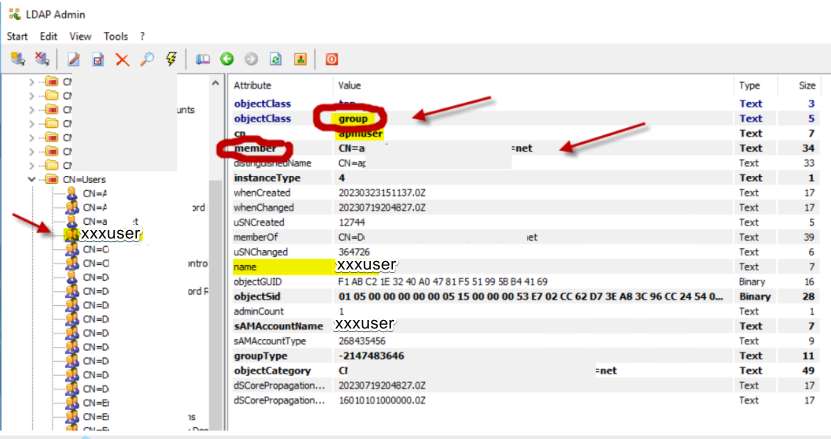This screenshot has width=831, height=439.
Task: Collapse the CN=Users tree node
Action: point(32,179)
